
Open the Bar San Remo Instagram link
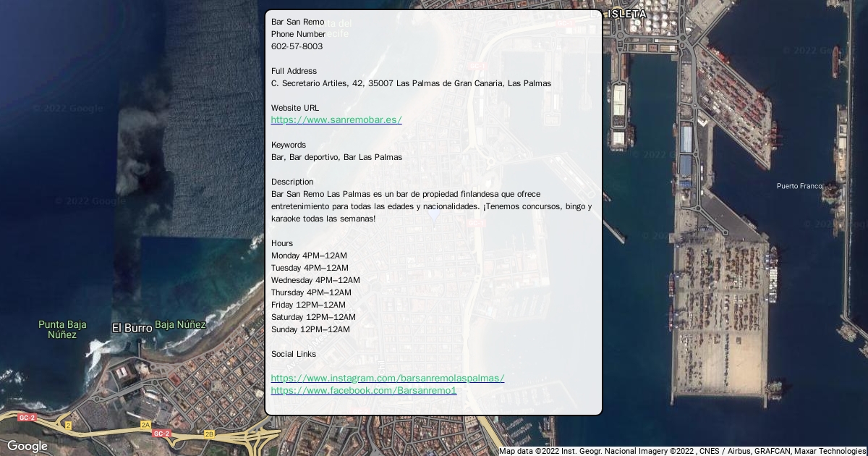click(387, 379)
